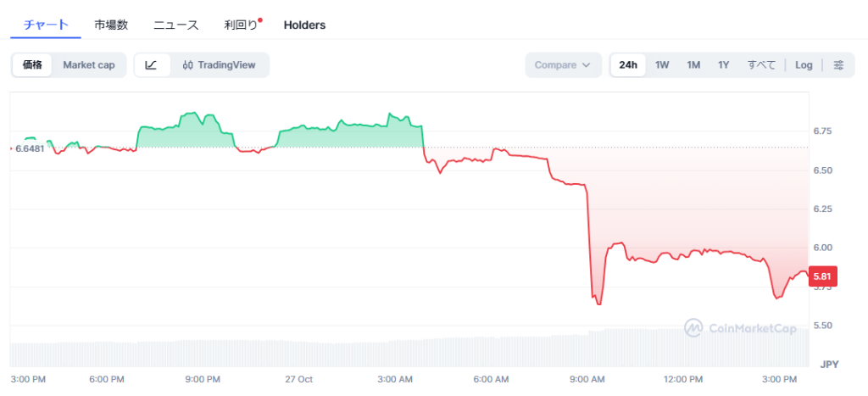868x396 pixels.
Task: Toggle to Market cap view
Action: [89, 65]
